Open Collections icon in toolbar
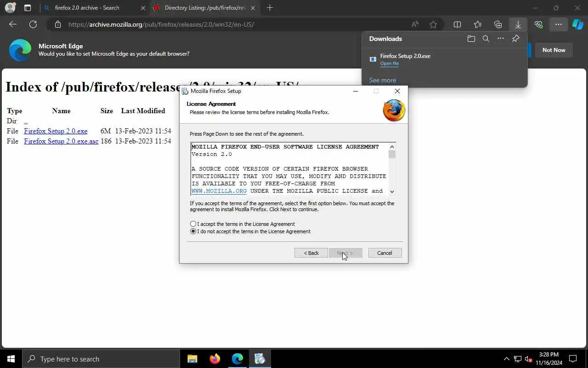This screenshot has height=368, width=588. 498,24
